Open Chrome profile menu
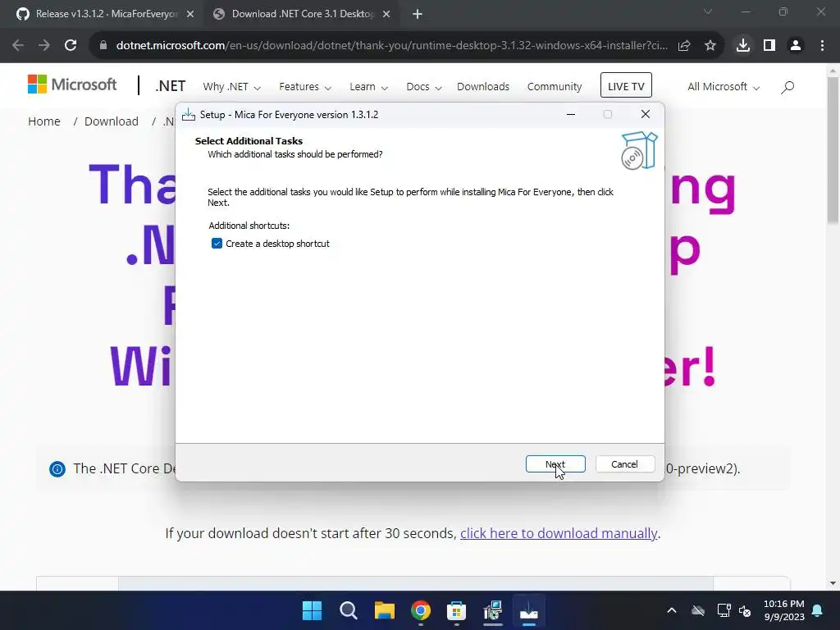840x630 pixels. click(x=796, y=46)
